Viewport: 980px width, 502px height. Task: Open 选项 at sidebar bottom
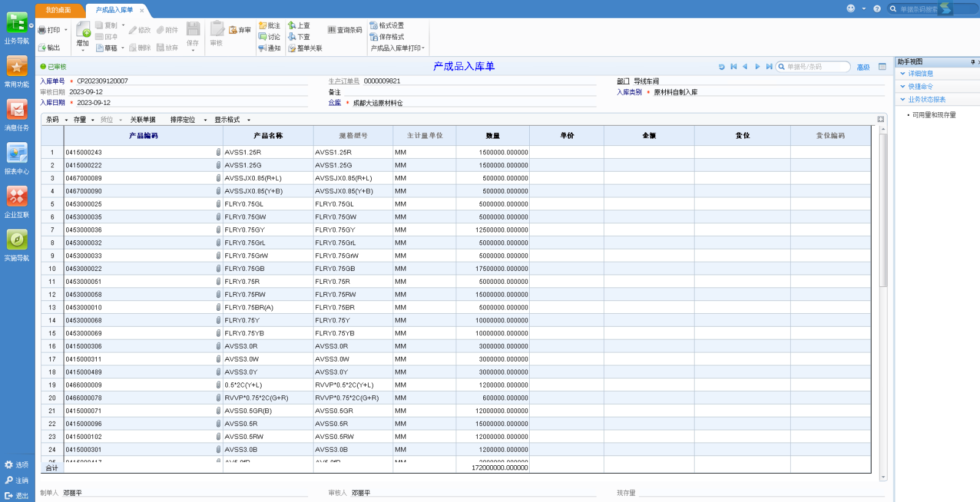click(17, 465)
